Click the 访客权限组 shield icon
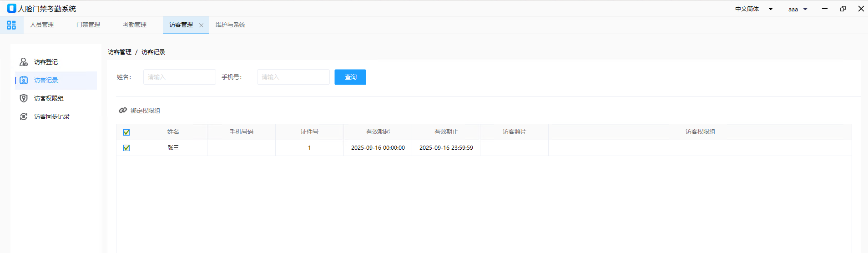Screen dimensions: 868x253 point(24,98)
